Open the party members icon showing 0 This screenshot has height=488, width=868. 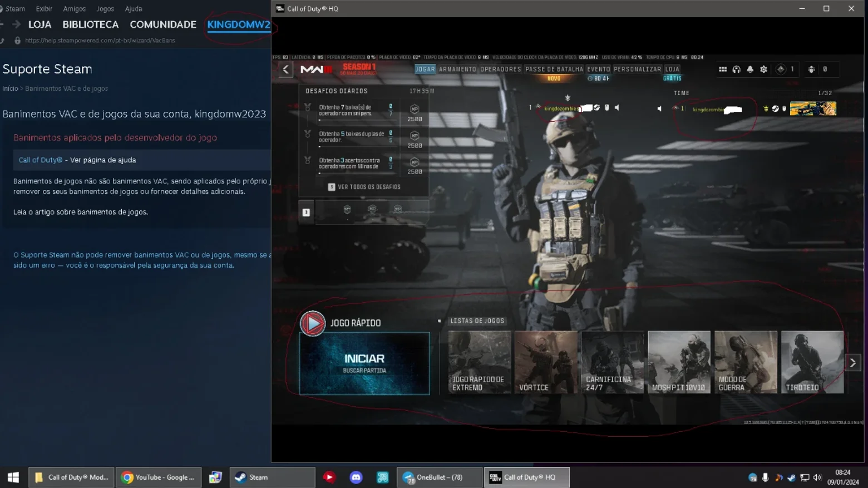(811, 70)
